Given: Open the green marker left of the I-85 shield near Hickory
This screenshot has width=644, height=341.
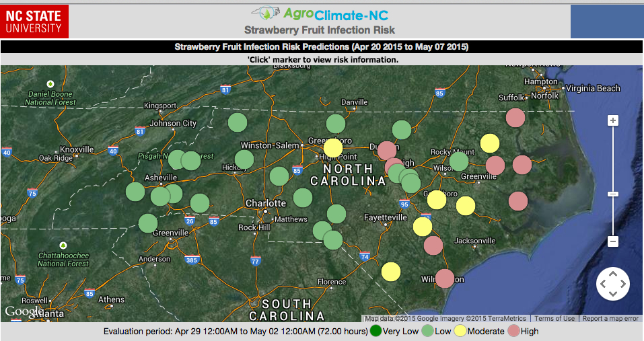Looking at the screenshot, I should [x=279, y=176].
